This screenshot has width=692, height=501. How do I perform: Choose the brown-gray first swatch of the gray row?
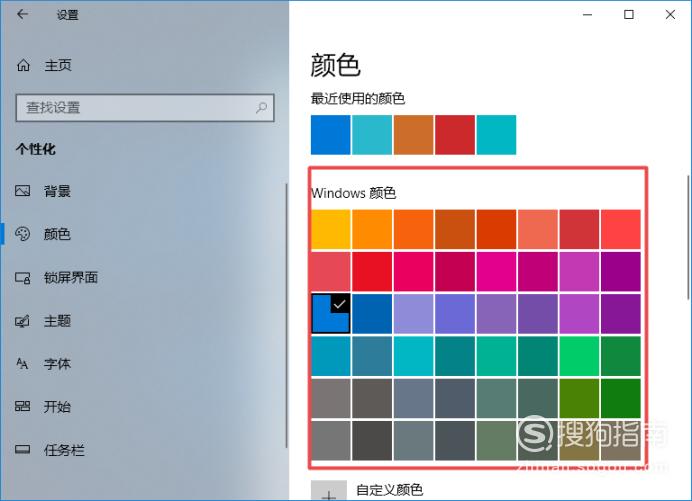point(331,399)
